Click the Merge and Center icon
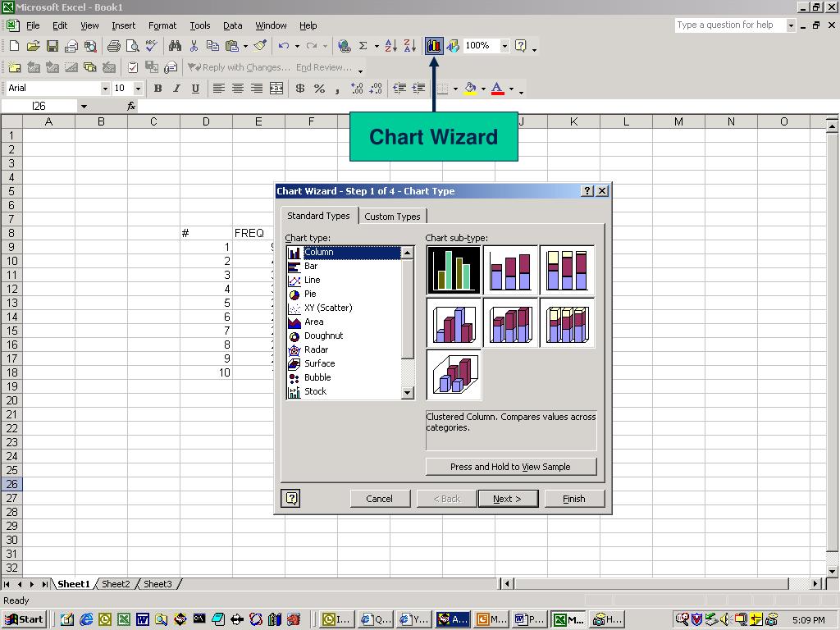 click(x=276, y=89)
